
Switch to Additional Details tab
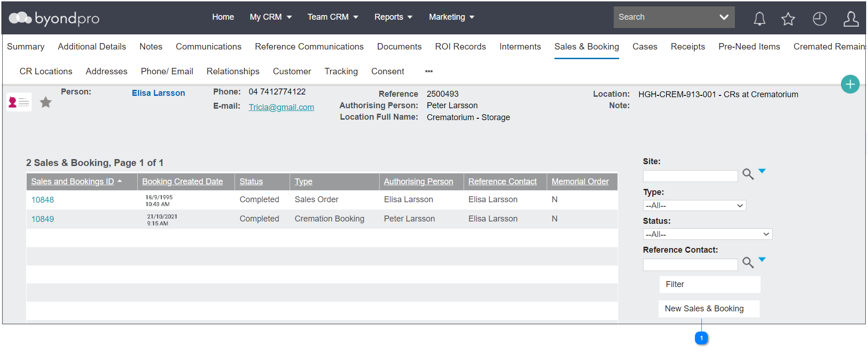(92, 47)
